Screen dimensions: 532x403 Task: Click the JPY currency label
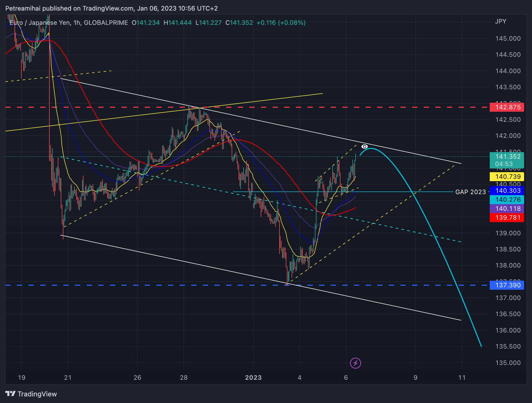(501, 21)
